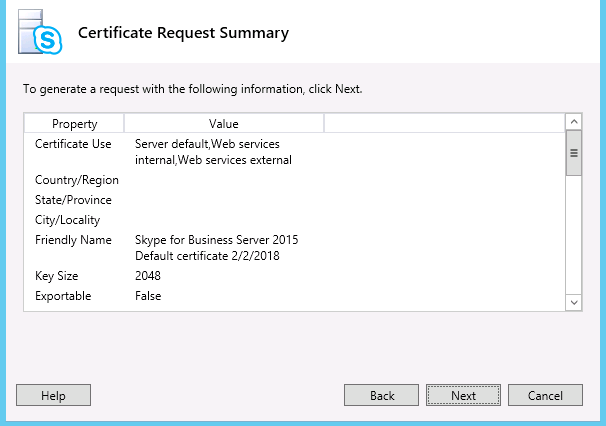Click the Skype for Business server icon
The height and width of the screenshot is (426, 606).
[40, 32]
